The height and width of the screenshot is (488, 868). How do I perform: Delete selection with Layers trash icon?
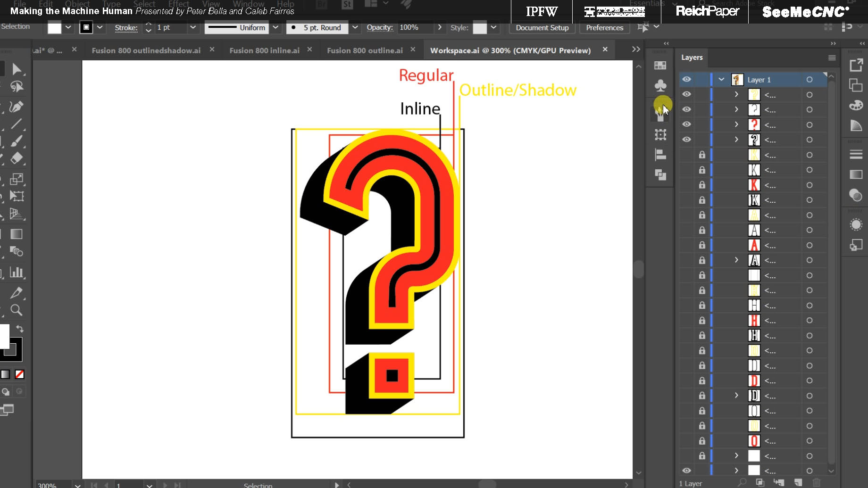pos(817,482)
